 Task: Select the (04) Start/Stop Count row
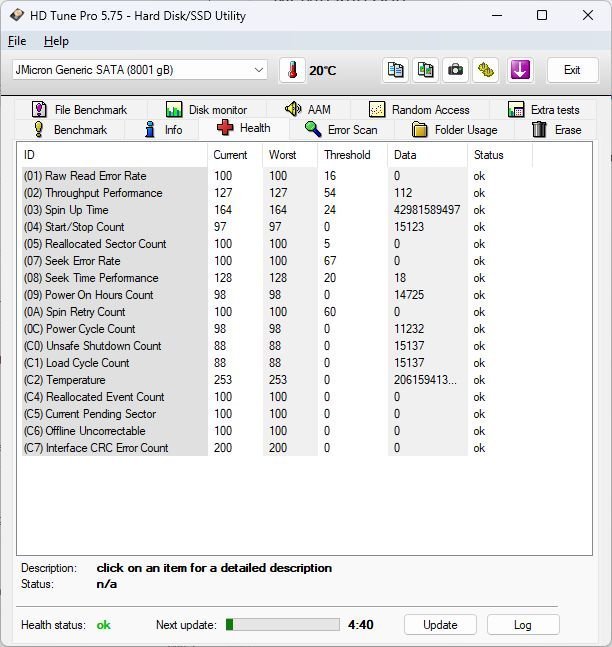coord(276,227)
